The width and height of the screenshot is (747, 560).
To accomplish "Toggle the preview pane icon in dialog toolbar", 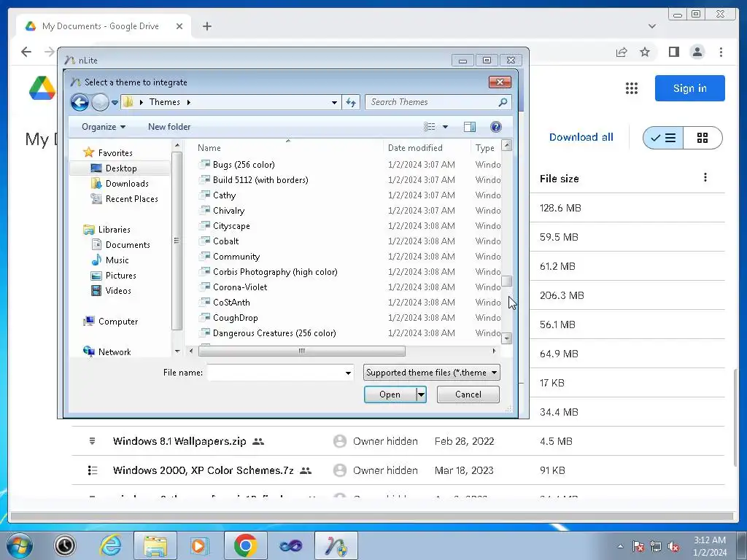I will coord(470,127).
